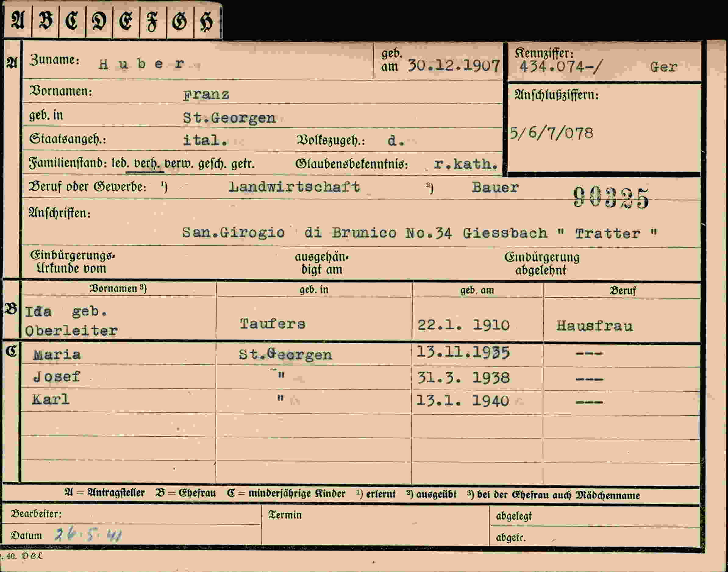728x572 pixels.
Task: Click Maria's birth date "13.11.1935"
Action: point(463,352)
